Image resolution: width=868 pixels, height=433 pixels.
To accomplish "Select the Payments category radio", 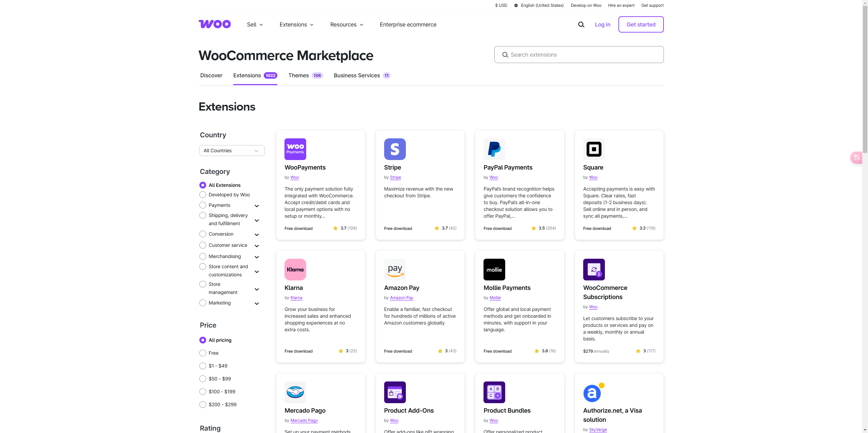I will [x=203, y=205].
